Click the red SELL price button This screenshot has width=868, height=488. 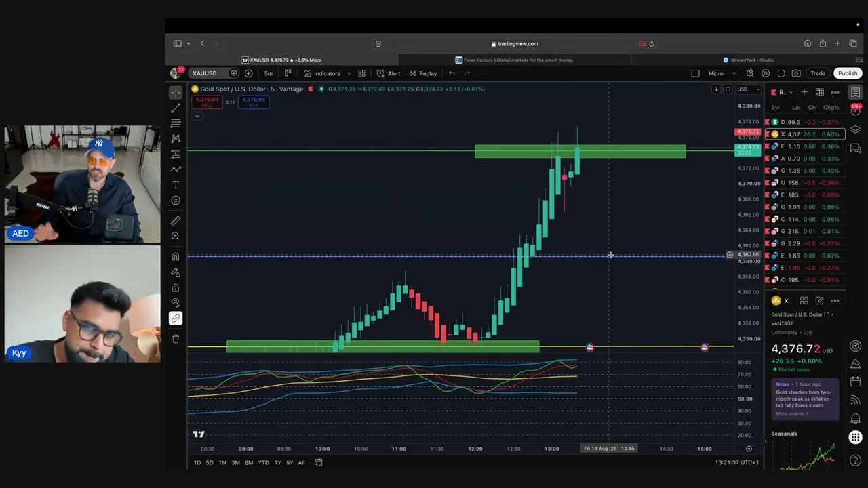207,102
